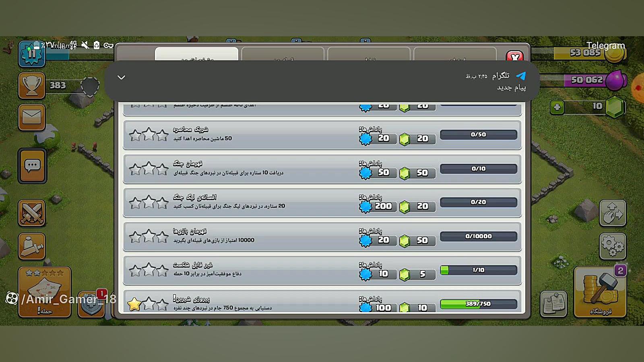Open the shop hammer and coins icon
This screenshot has height=362, width=644.
pos(600,292)
